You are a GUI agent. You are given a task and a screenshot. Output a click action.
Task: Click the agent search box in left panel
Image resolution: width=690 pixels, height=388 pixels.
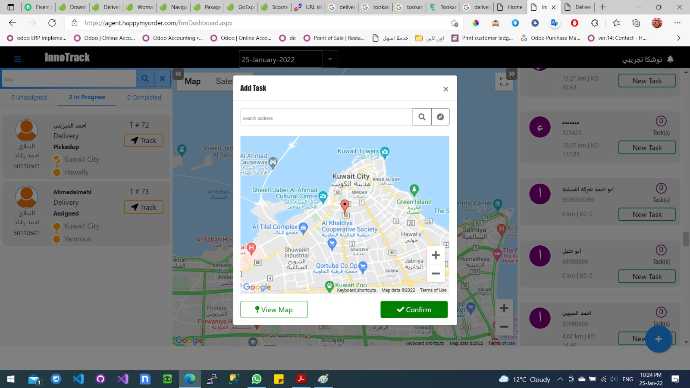[69, 79]
